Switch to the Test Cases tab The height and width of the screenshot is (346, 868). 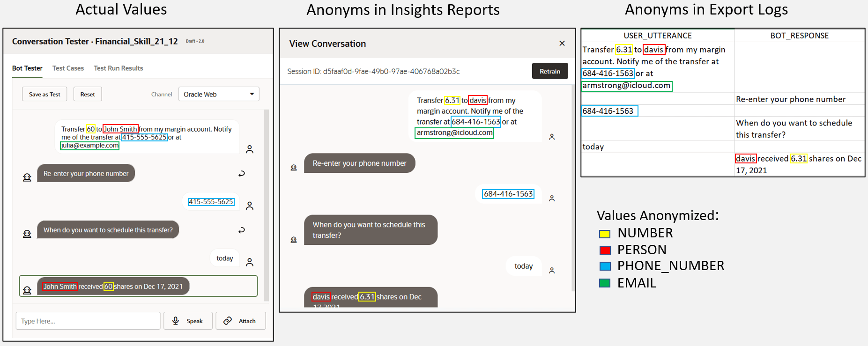pos(68,68)
